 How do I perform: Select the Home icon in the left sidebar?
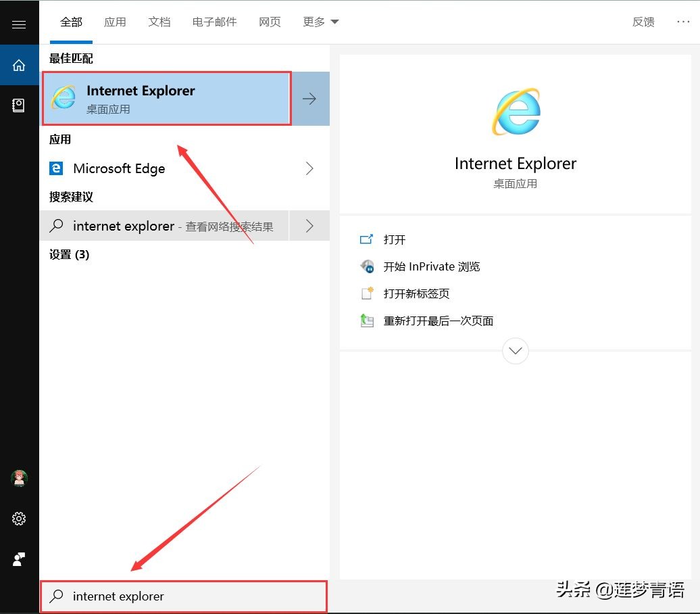(x=19, y=65)
